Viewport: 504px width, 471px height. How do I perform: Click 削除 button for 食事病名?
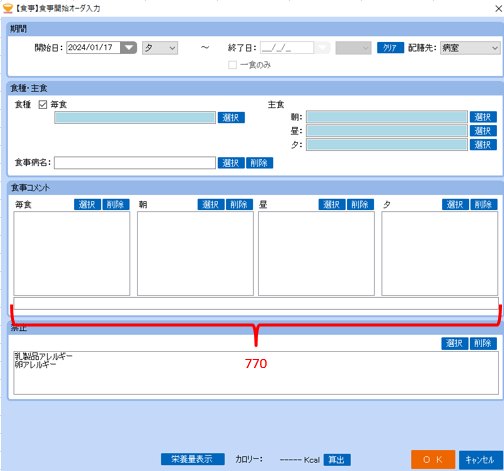point(259,163)
